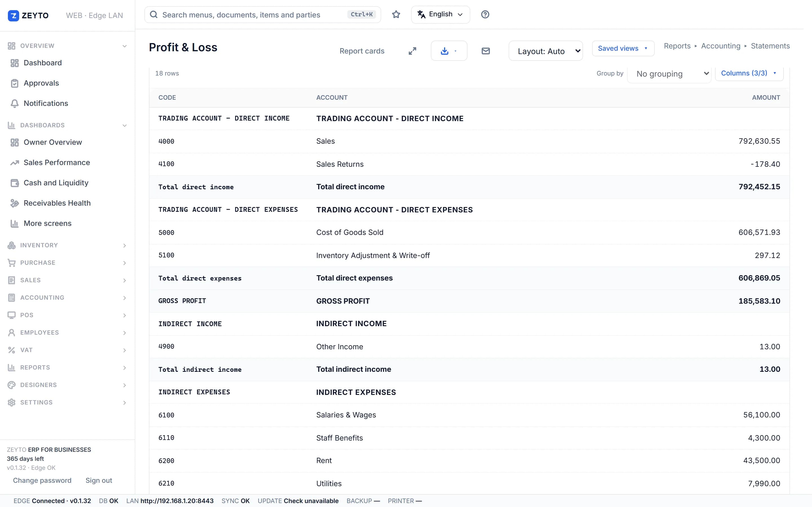Expand the Inventory menu section

pos(67,245)
